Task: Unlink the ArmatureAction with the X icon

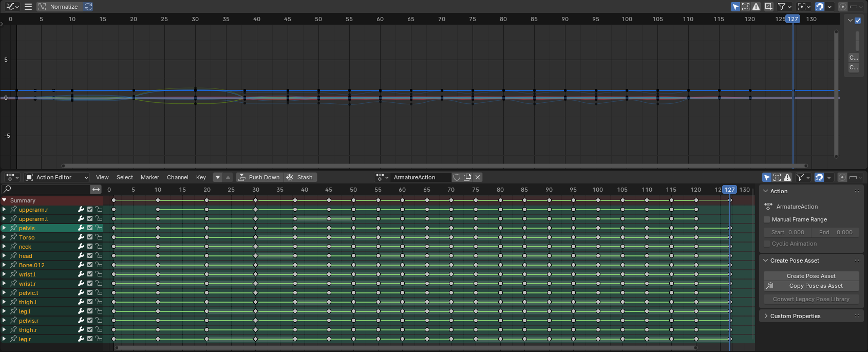Action: pyautogui.click(x=478, y=177)
